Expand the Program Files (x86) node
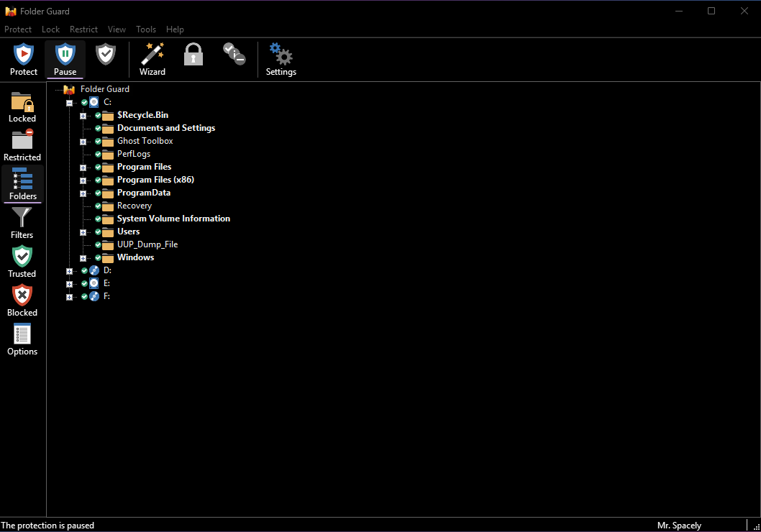 (83, 180)
